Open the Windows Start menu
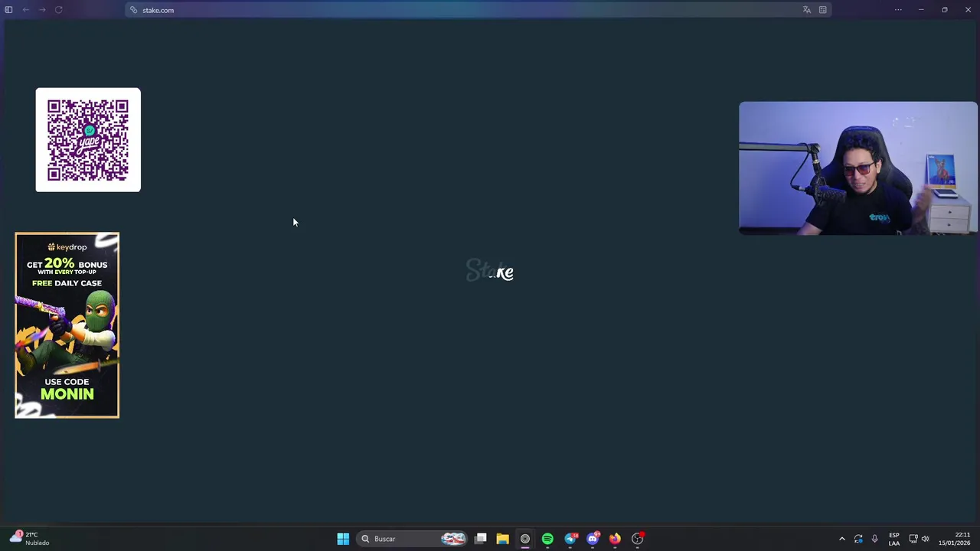 (343, 539)
